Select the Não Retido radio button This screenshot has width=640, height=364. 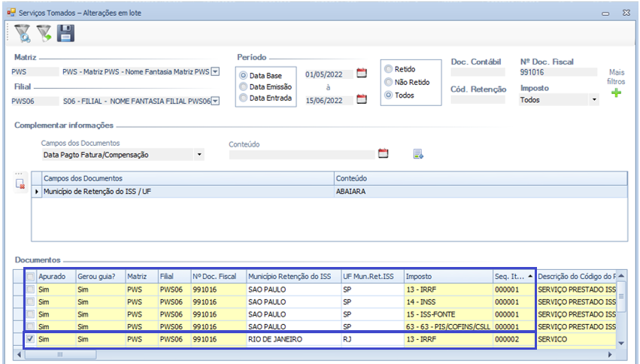pyautogui.click(x=388, y=82)
